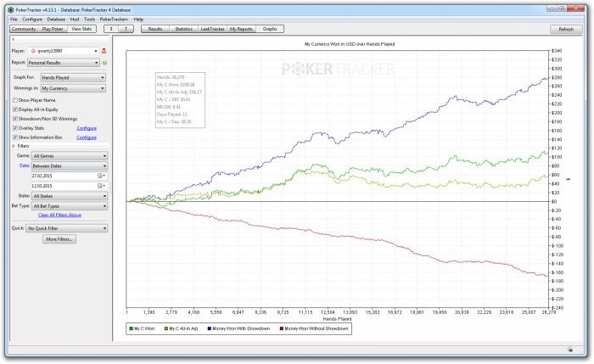This screenshot has height=364, width=594.
Task: Open the Tools menu
Action: click(x=89, y=20)
